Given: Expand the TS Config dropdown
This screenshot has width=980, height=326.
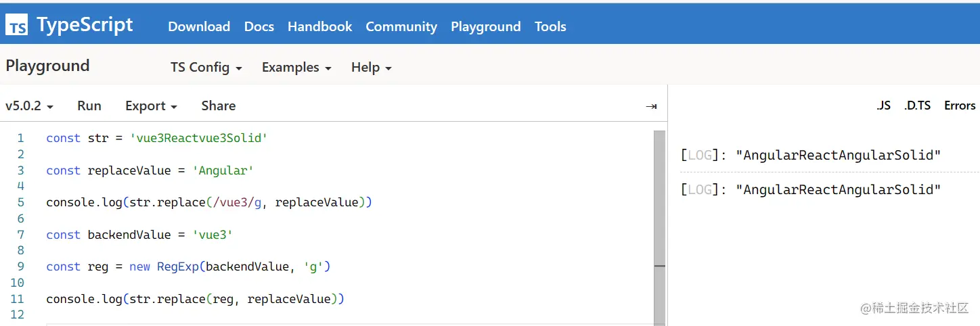Looking at the screenshot, I should pyautogui.click(x=206, y=68).
